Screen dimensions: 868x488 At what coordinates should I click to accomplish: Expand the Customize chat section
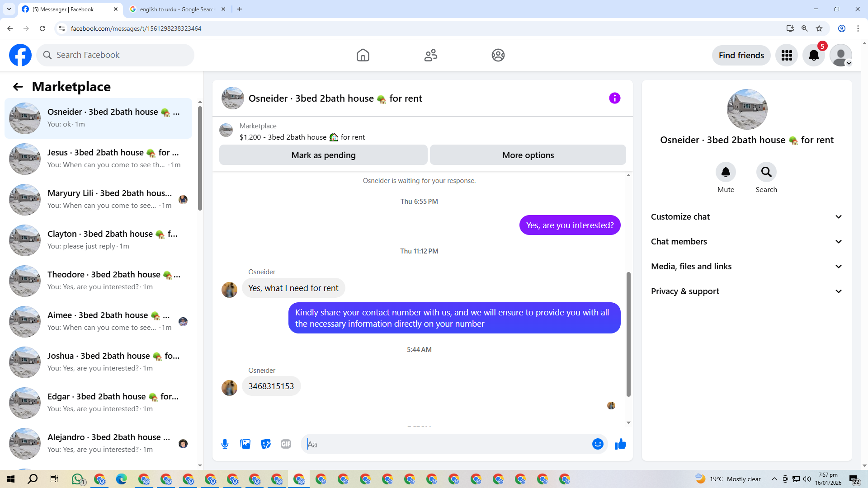point(747,217)
